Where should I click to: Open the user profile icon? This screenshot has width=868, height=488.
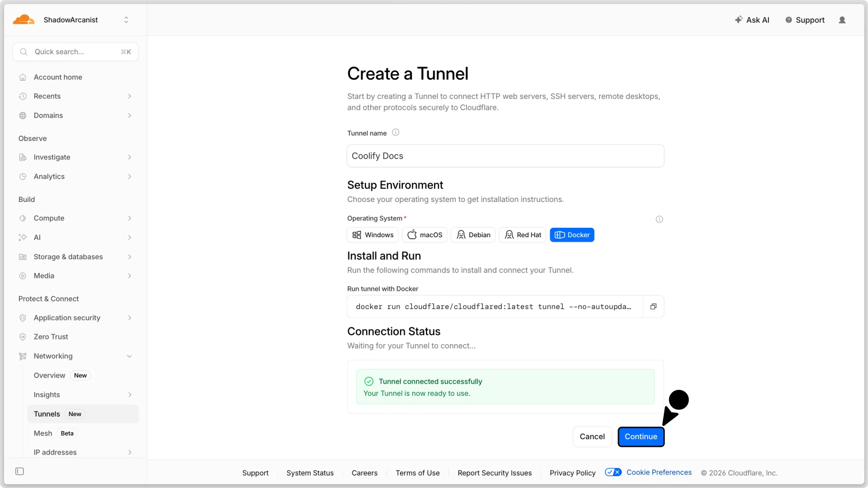point(842,20)
